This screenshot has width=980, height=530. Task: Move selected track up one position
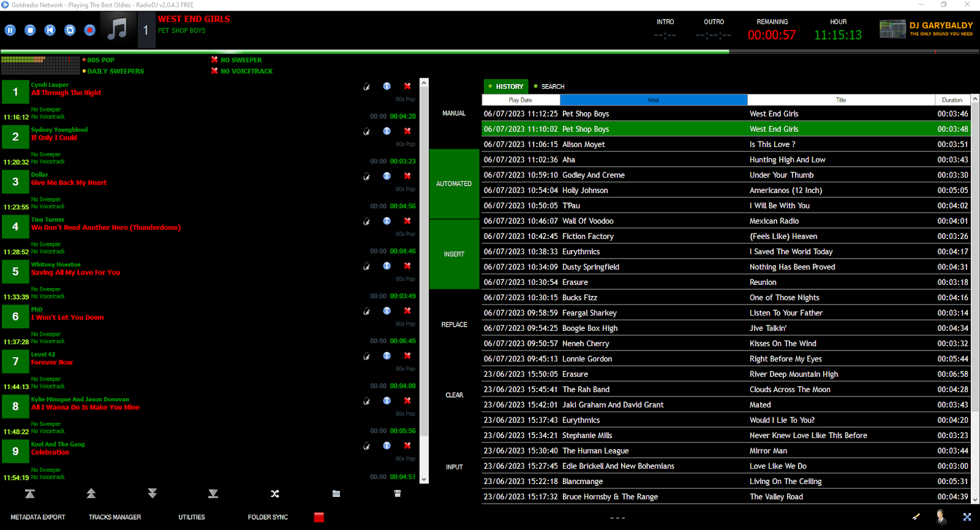coord(91,493)
